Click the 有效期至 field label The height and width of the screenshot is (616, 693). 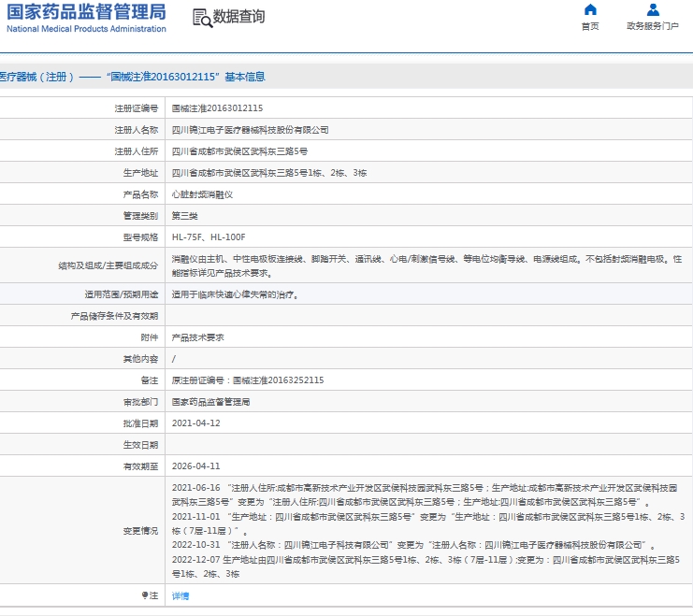(x=140, y=466)
